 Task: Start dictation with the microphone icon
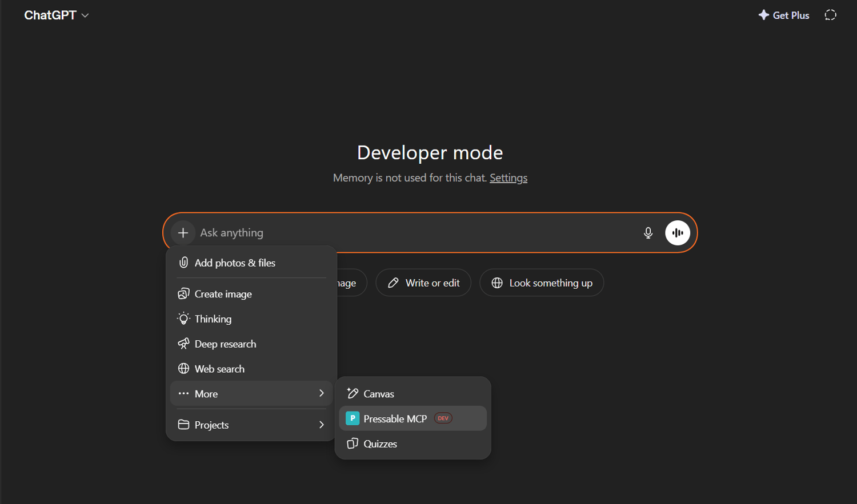(x=648, y=233)
